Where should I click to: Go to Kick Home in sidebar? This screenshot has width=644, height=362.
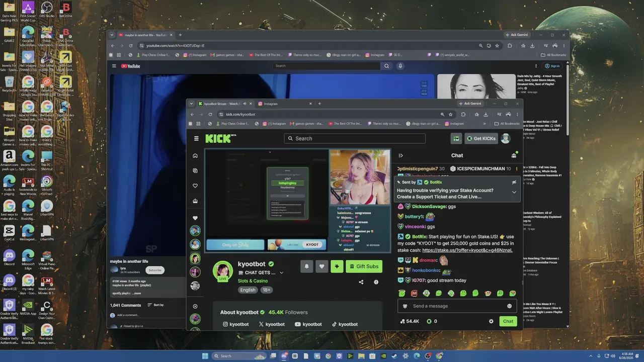coord(195,156)
